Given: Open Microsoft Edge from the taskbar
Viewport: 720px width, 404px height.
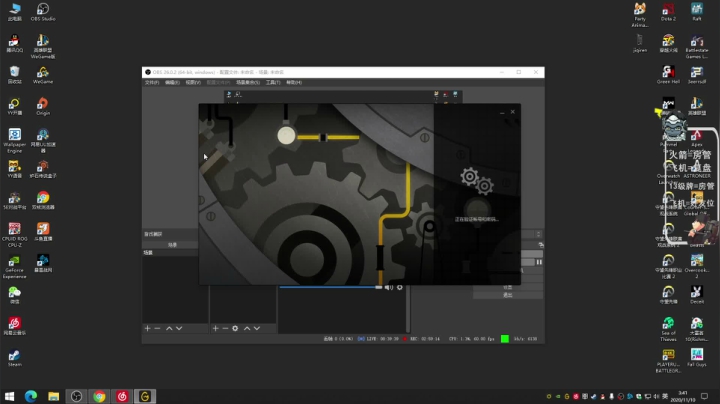Looking at the screenshot, I should pyautogui.click(x=31, y=396).
